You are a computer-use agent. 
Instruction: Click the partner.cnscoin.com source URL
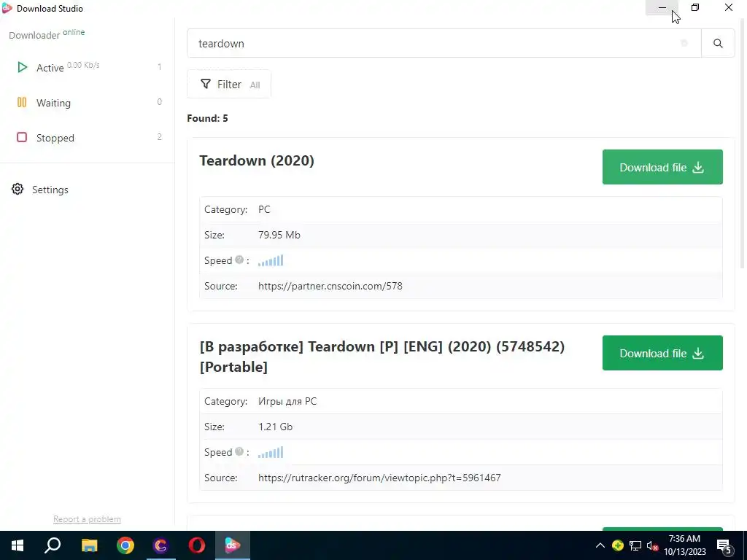coord(330,286)
